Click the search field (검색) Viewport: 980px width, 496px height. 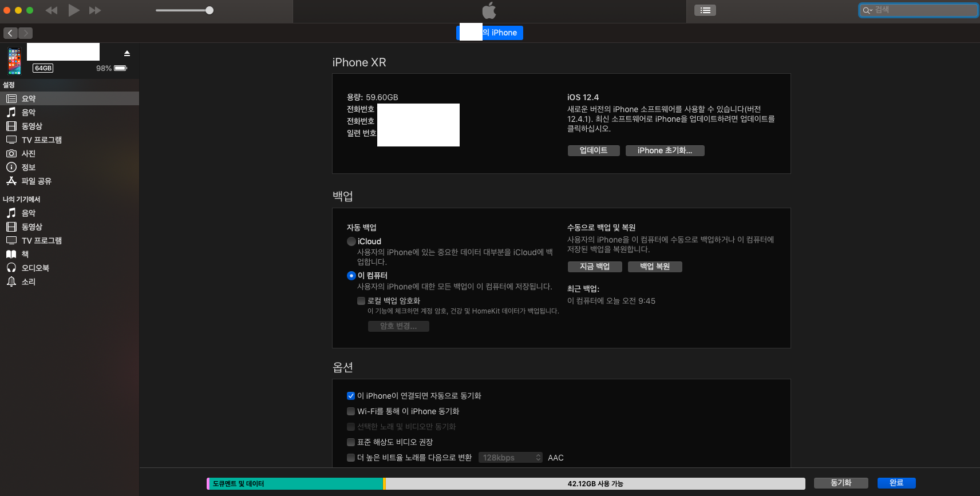tap(918, 10)
